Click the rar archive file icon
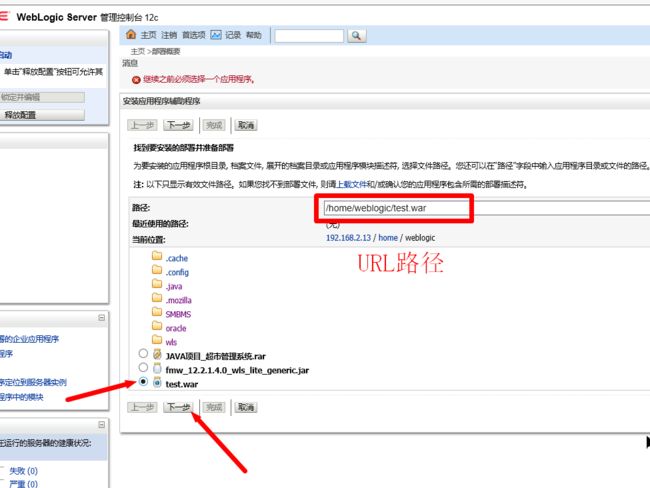The image size is (650, 488). 157,354
